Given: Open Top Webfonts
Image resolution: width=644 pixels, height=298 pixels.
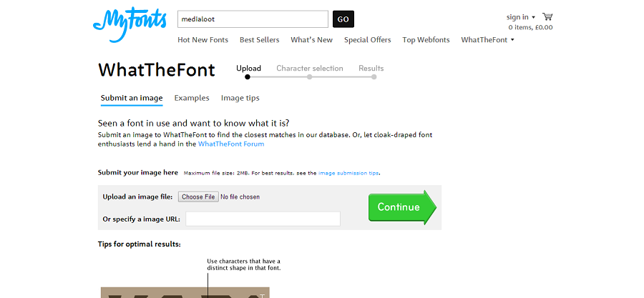Looking at the screenshot, I should (x=426, y=40).
